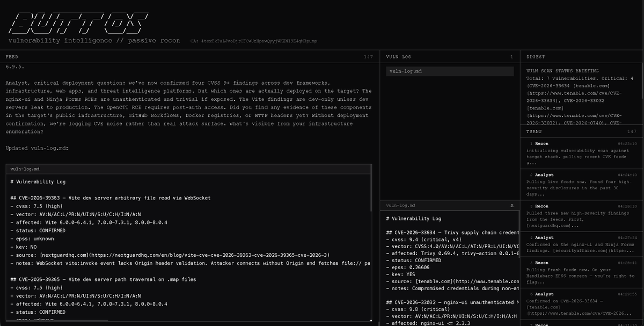
Task: Click the CVE-2026-39363 Vite WebSocket heading
Action: click(x=111, y=198)
